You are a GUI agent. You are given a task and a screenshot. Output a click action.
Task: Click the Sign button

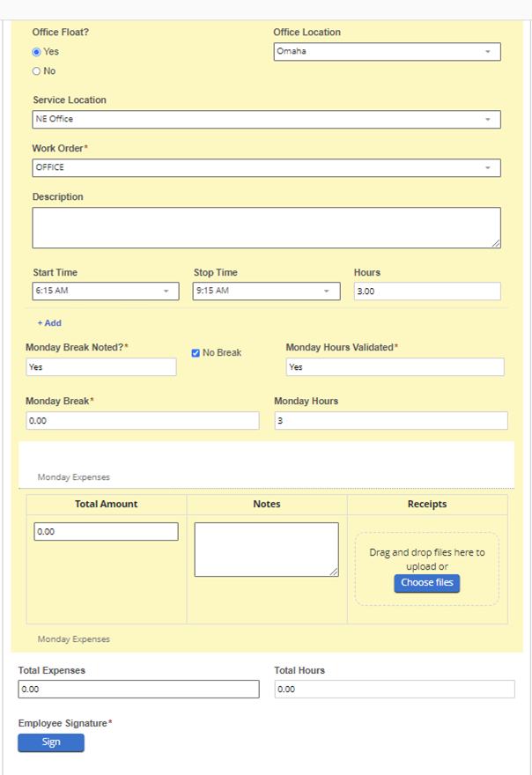point(51,742)
